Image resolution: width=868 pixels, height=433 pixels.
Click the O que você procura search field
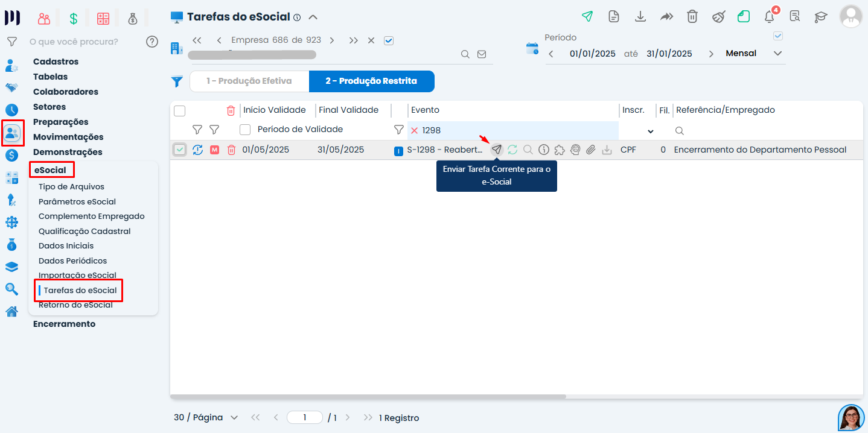85,42
